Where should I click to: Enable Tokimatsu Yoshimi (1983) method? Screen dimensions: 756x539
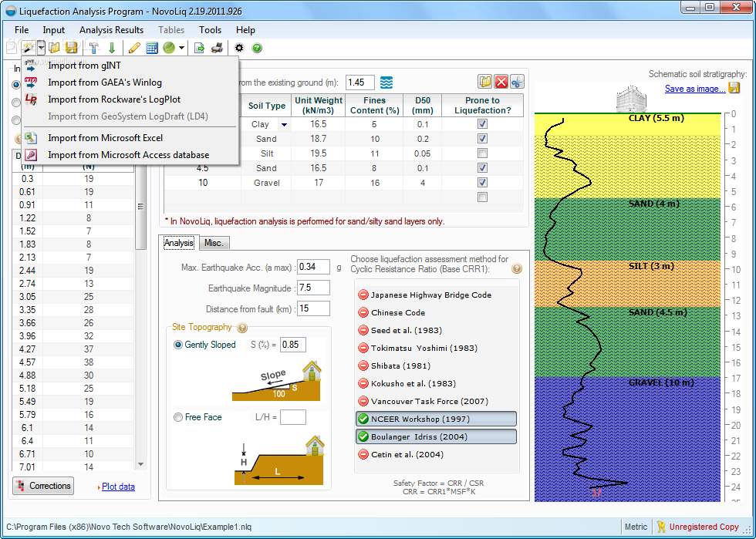pyautogui.click(x=437, y=348)
